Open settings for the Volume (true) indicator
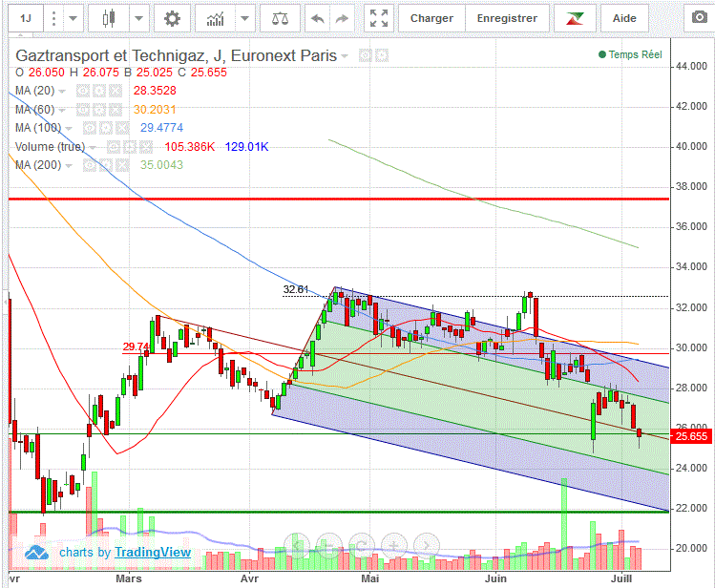715x588 pixels. 130,147
